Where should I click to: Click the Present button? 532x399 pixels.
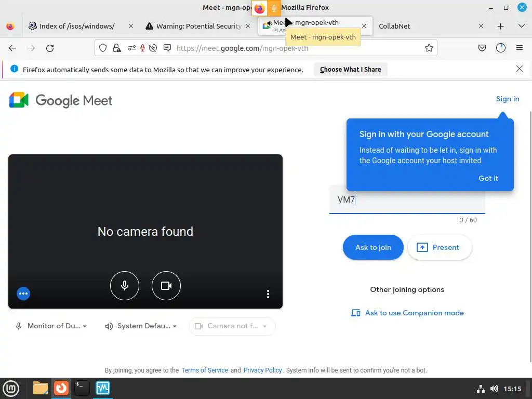(440, 248)
